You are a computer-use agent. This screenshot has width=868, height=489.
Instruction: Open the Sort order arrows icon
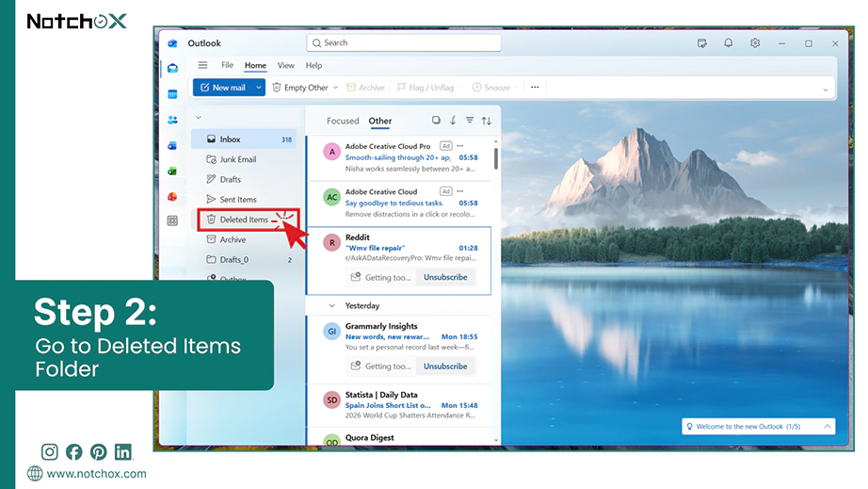(x=486, y=121)
